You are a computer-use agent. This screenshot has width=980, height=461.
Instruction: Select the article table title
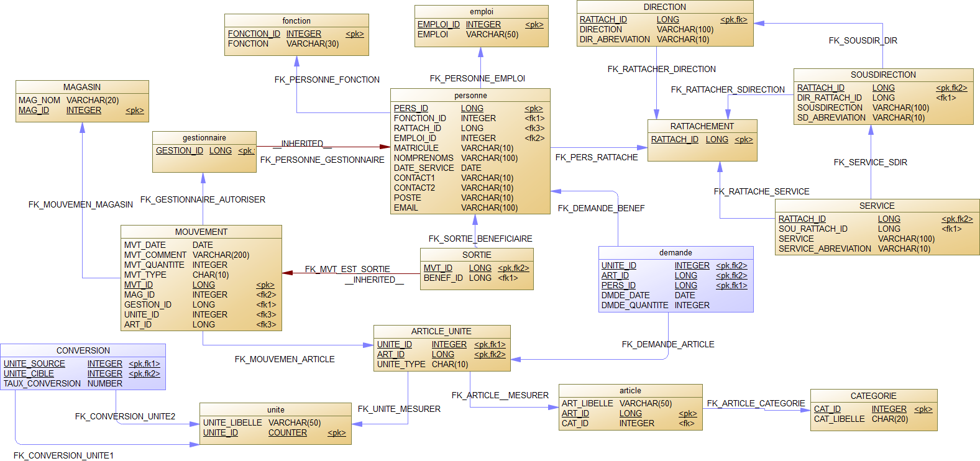(631, 391)
